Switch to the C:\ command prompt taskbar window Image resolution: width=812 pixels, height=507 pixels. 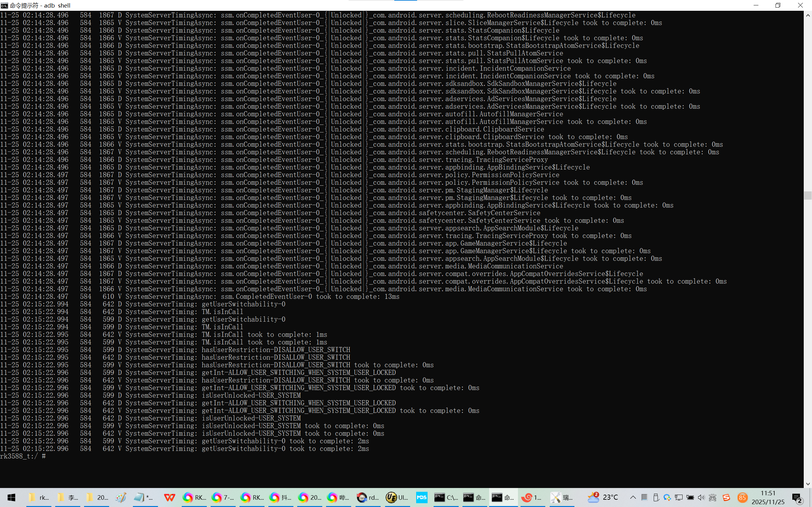tap(446, 497)
